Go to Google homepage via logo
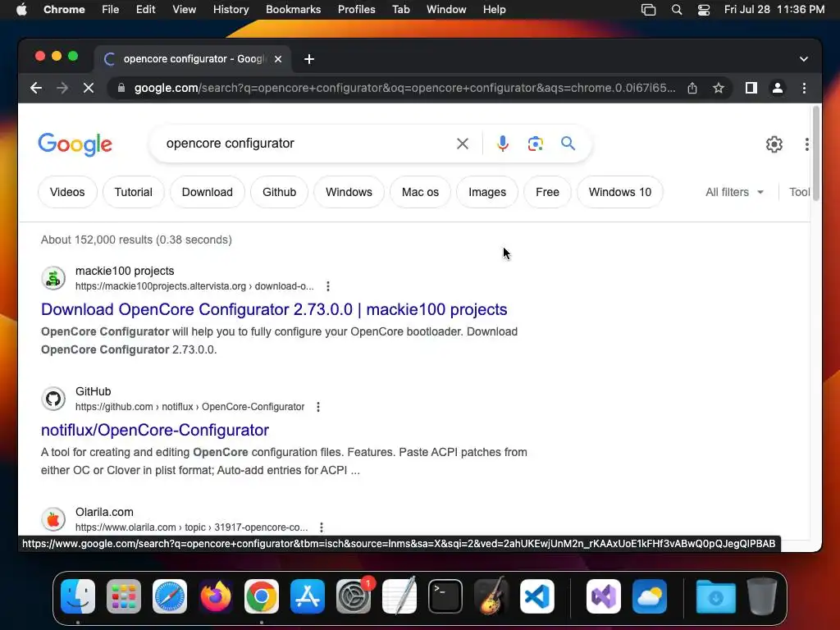840x630 pixels. [75, 144]
